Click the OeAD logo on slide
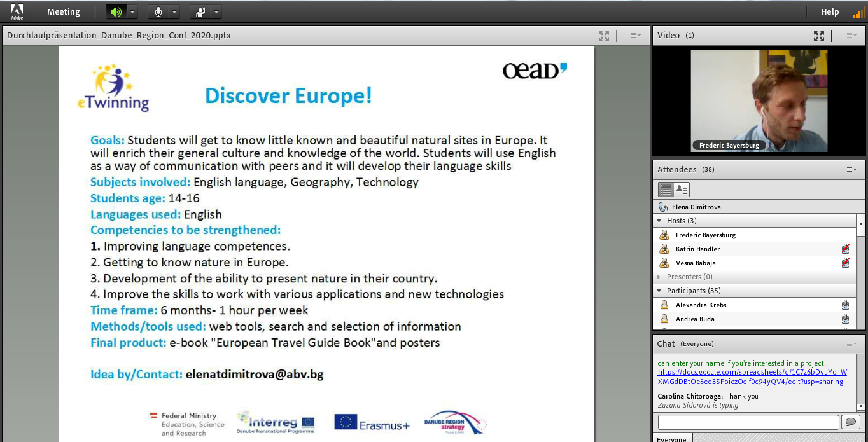The width and height of the screenshot is (868, 442). tap(535, 70)
